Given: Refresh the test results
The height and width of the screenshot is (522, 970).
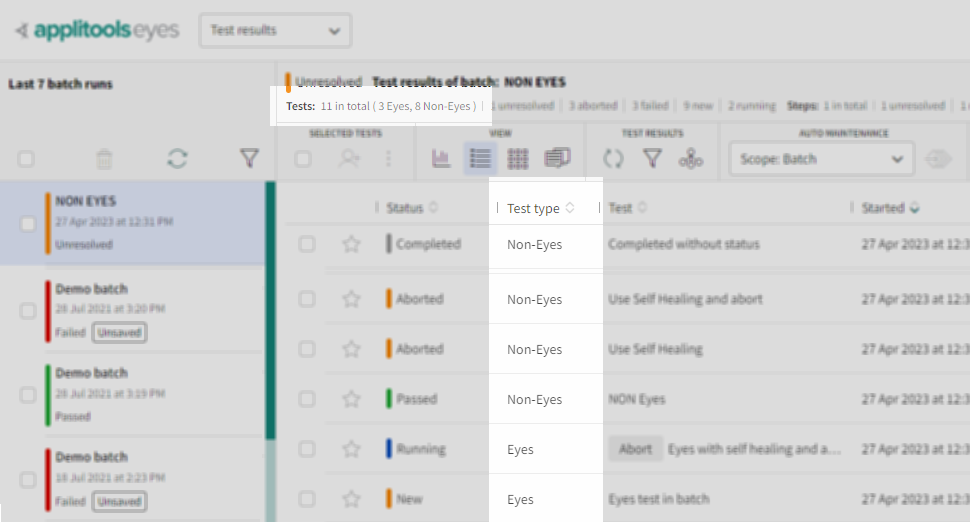Looking at the screenshot, I should click(x=613, y=158).
